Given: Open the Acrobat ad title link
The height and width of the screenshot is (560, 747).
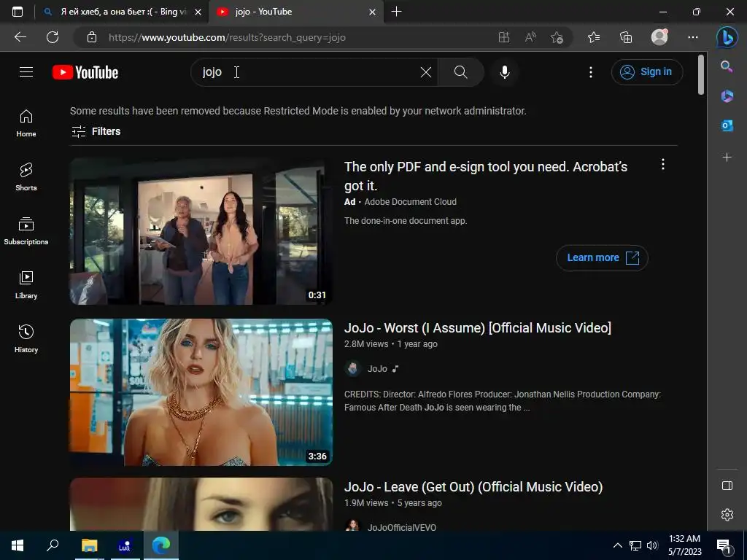Looking at the screenshot, I should coord(485,176).
